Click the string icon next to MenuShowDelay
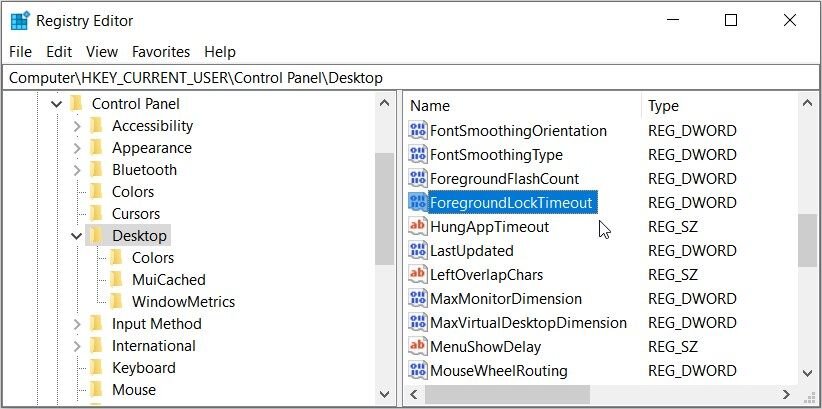 coord(417,347)
